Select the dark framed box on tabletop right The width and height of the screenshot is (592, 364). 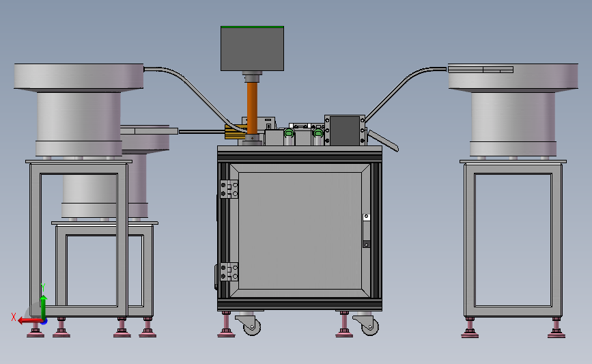345,130
